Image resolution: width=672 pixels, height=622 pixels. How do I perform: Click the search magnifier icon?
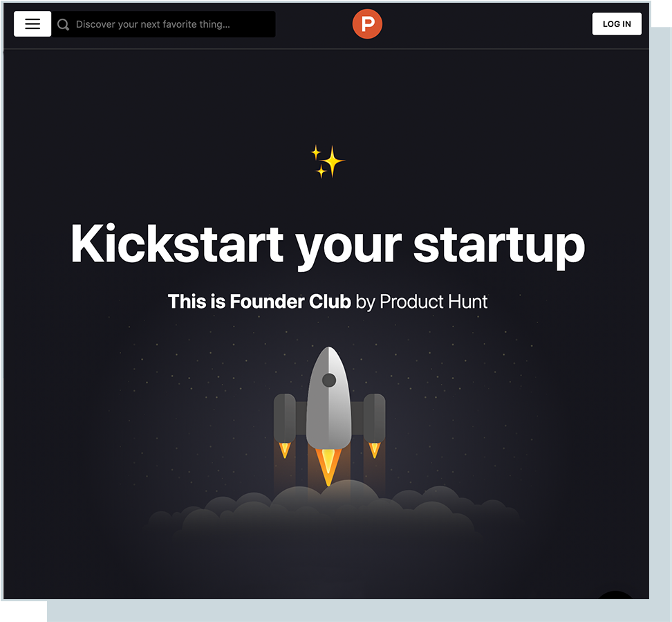pos(63,24)
